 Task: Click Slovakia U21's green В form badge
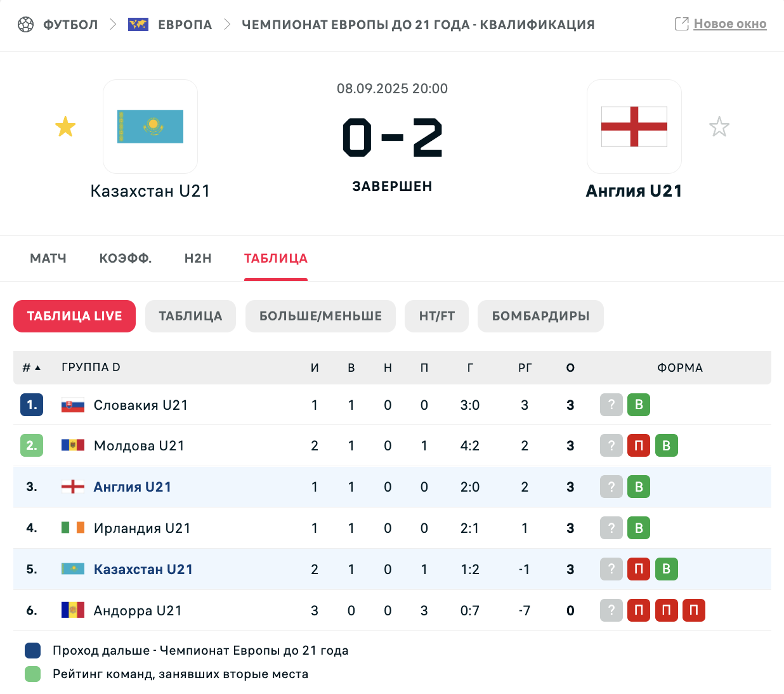639,405
